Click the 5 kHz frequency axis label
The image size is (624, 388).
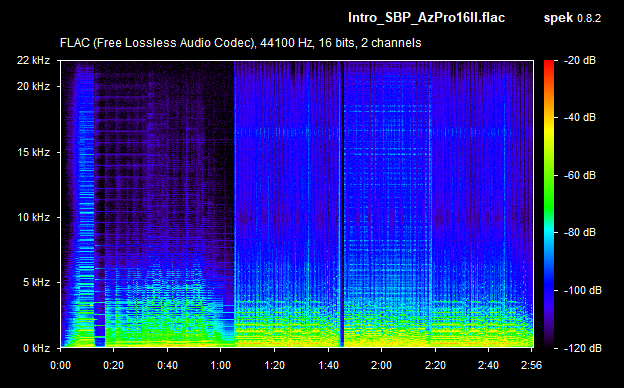[36, 283]
